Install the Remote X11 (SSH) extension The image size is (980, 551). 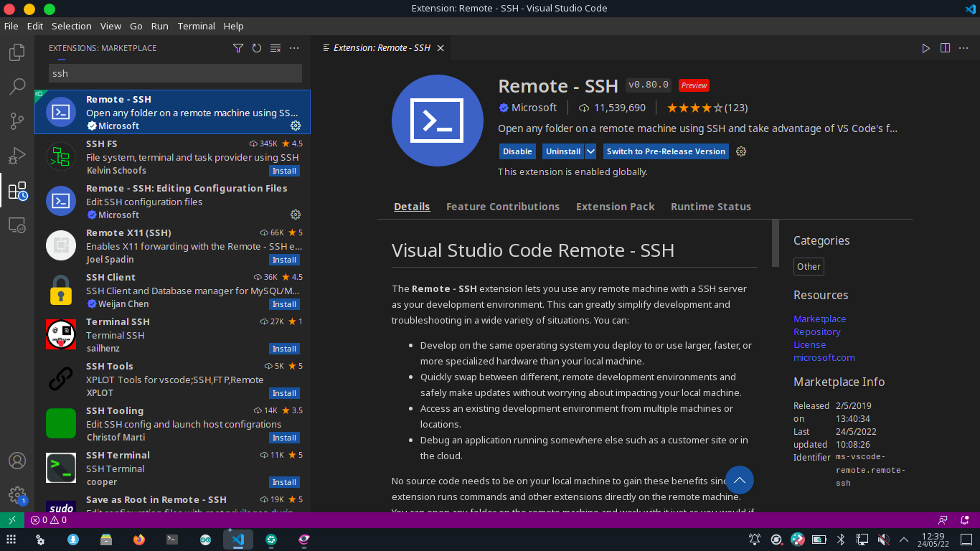285,260
